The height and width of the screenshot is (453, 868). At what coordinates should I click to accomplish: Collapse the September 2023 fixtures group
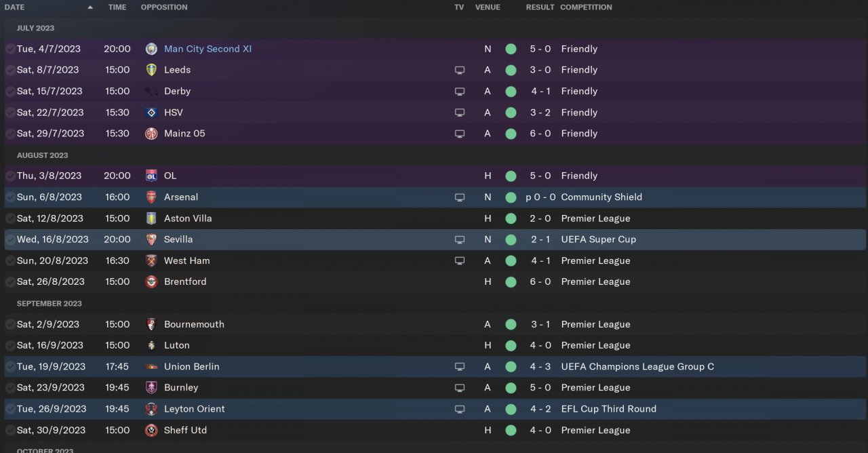[x=49, y=303]
